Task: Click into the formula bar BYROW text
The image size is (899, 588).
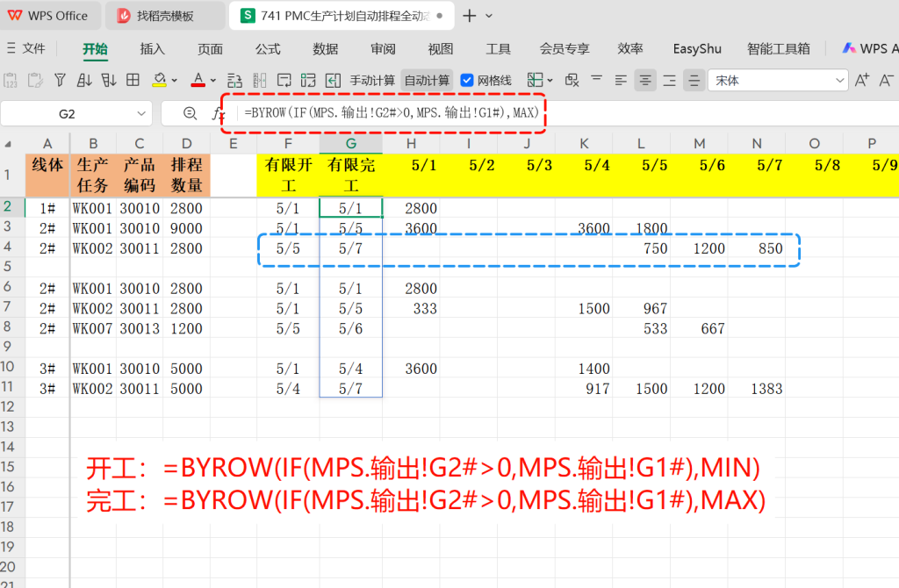Action: point(392,113)
